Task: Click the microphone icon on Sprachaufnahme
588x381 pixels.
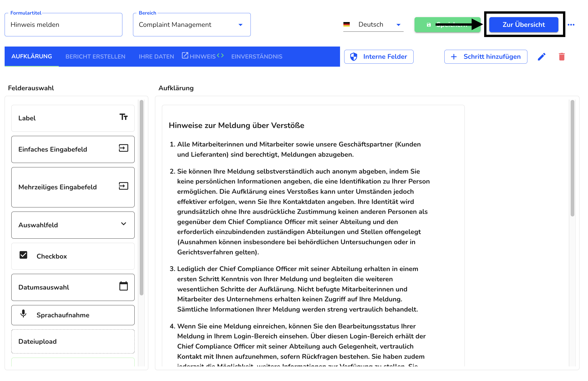Action: [23, 313]
